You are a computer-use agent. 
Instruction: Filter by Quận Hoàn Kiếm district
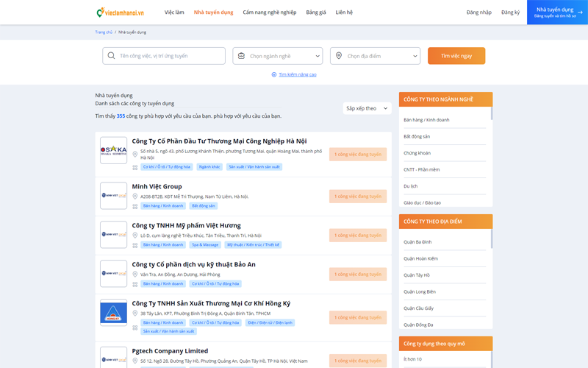420,258
